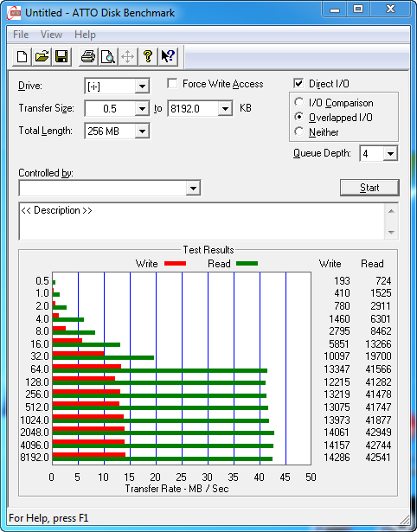Click the write value 5851
Screen dimensions: 417x532
tap(339, 344)
